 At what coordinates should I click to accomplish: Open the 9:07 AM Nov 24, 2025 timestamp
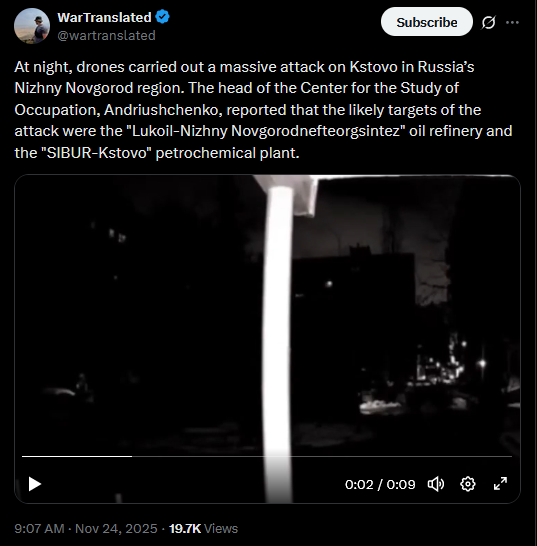(86, 529)
